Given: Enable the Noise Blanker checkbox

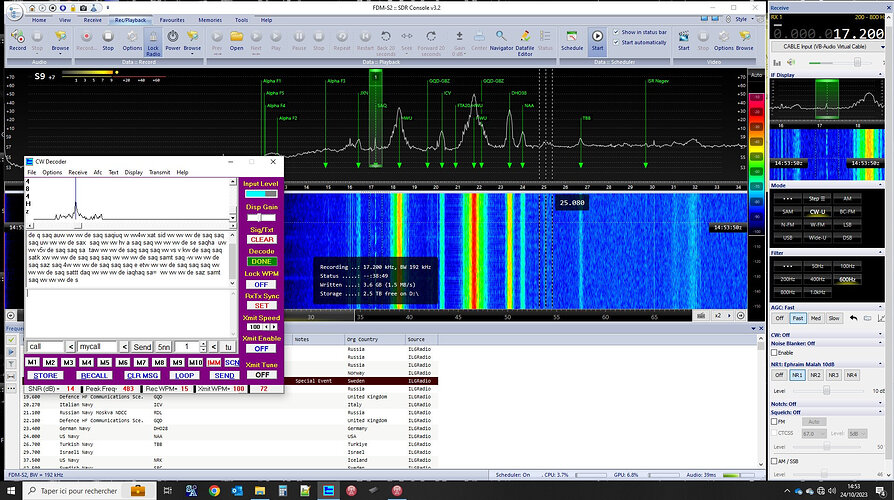Looking at the screenshot, I should tap(774, 352).
